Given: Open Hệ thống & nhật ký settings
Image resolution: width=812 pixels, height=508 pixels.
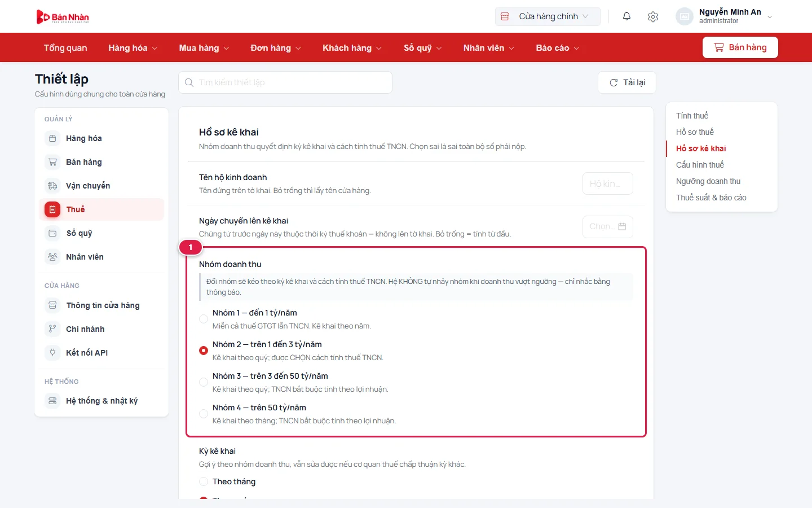Looking at the screenshot, I should click(101, 401).
